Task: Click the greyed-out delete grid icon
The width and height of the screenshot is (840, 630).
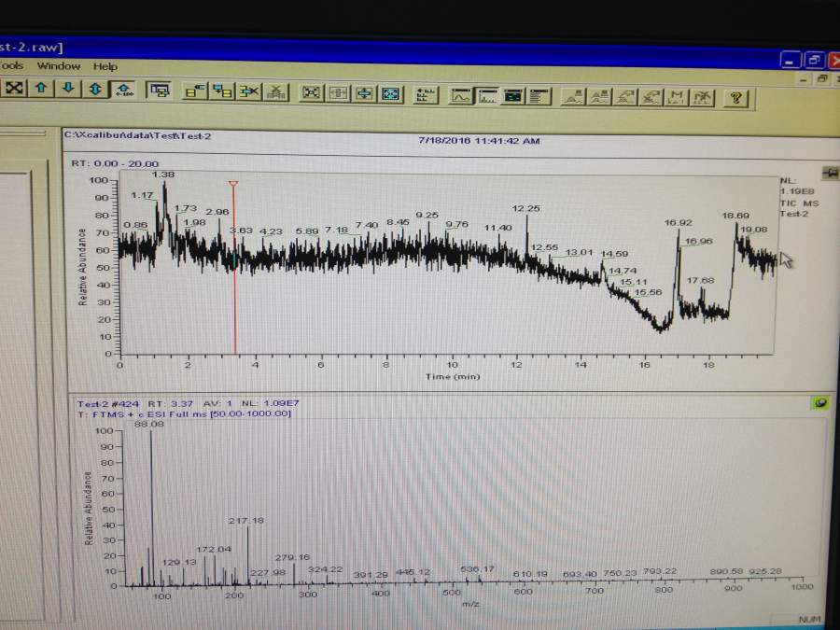Action: pos(276,92)
